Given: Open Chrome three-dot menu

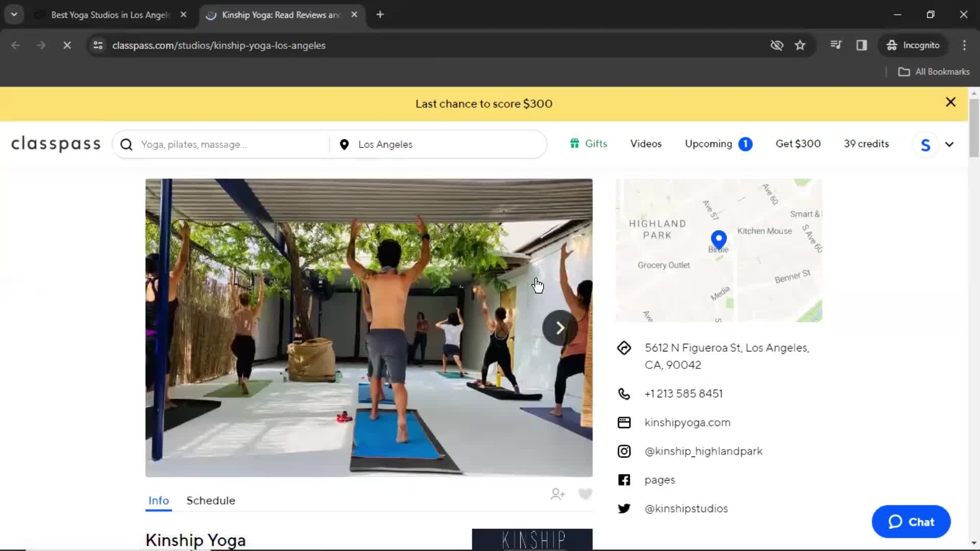Looking at the screenshot, I should pos(964,45).
